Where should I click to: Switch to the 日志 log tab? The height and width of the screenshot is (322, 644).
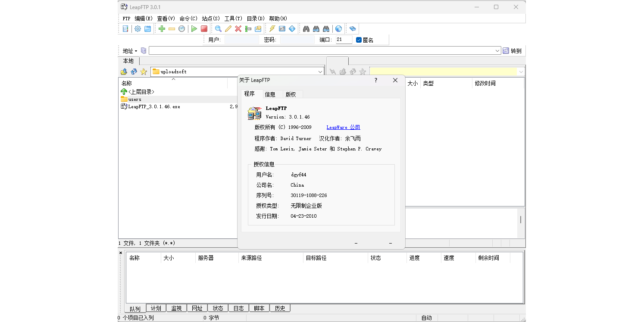(238, 308)
